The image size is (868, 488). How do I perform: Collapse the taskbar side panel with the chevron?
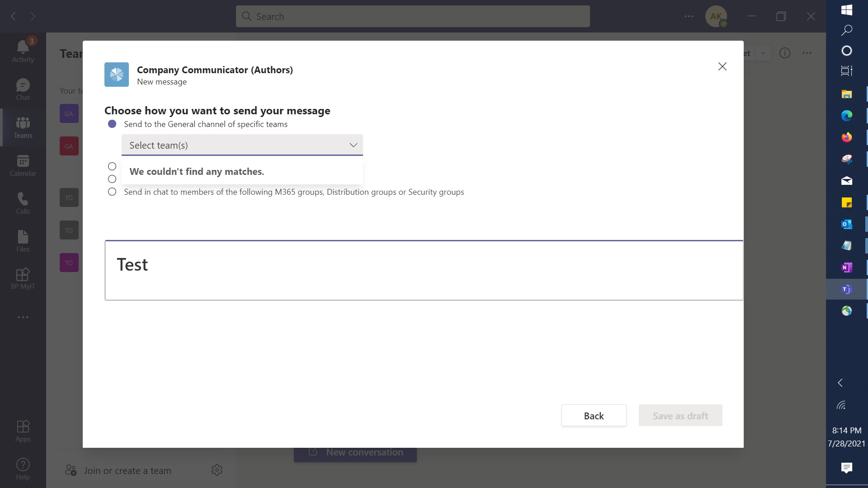(x=840, y=383)
